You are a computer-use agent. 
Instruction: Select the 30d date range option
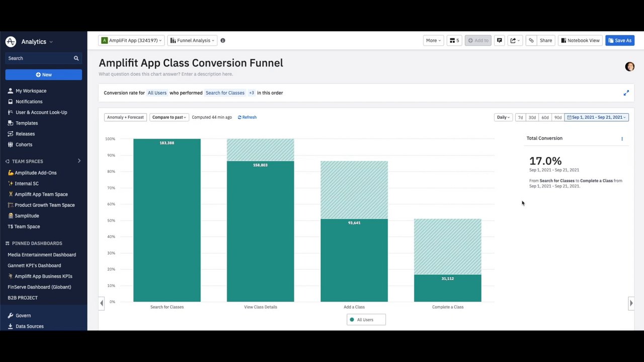tap(532, 118)
